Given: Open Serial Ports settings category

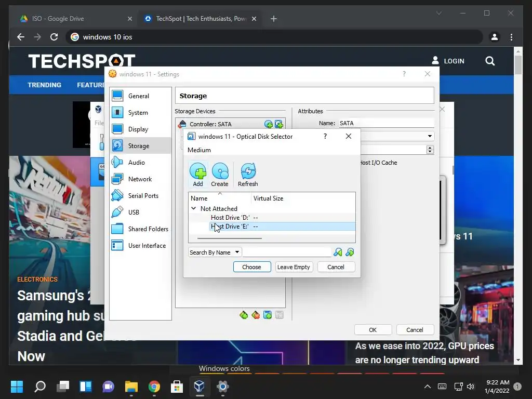Looking at the screenshot, I should click(x=140, y=196).
